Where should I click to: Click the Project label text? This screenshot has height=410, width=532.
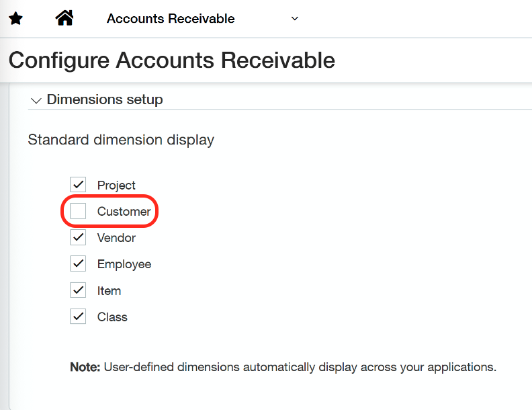(116, 185)
